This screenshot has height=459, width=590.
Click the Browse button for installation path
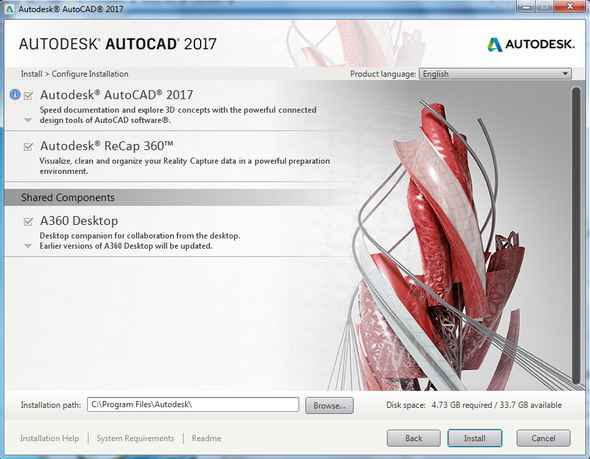[x=329, y=406]
